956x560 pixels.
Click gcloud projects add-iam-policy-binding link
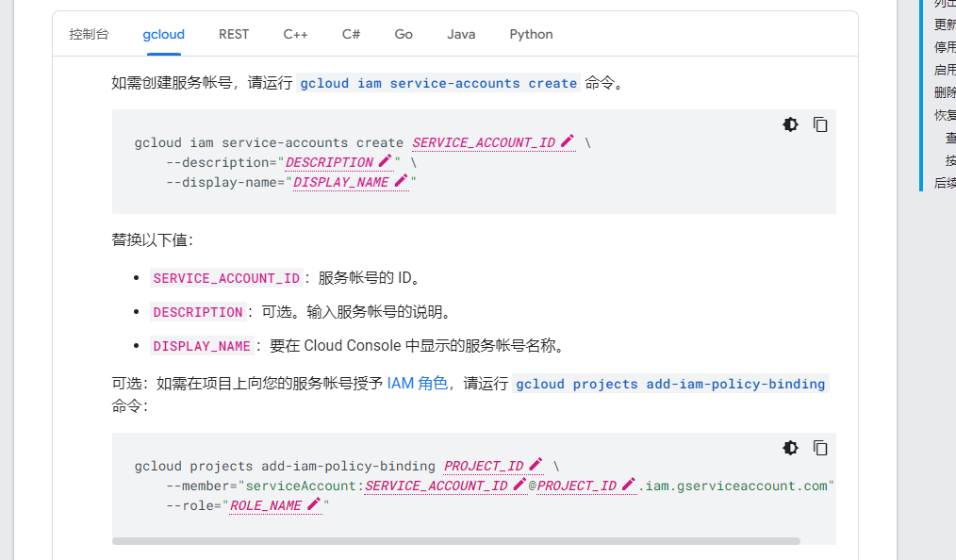pos(670,384)
